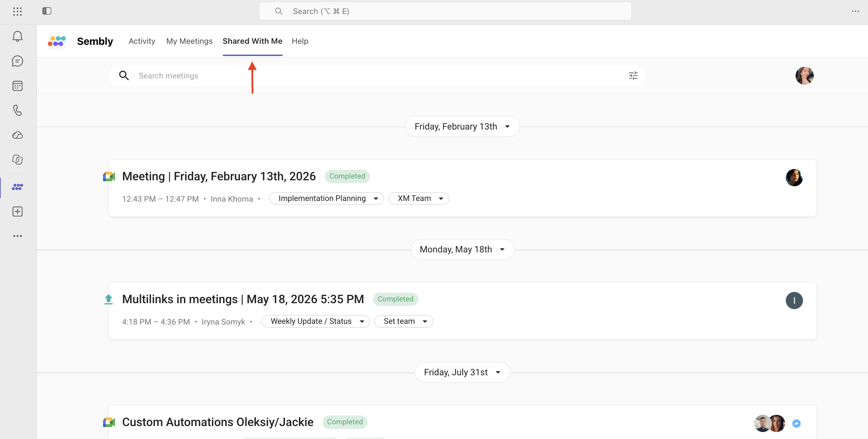Select Sembly app icon in left rail
The height and width of the screenshot is (439, 868).
(17, 187)
